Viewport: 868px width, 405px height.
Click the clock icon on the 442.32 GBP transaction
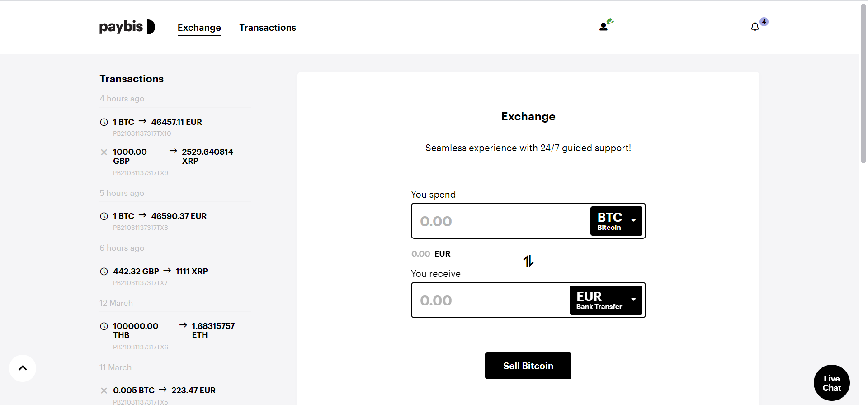click(x=104, y=271)
